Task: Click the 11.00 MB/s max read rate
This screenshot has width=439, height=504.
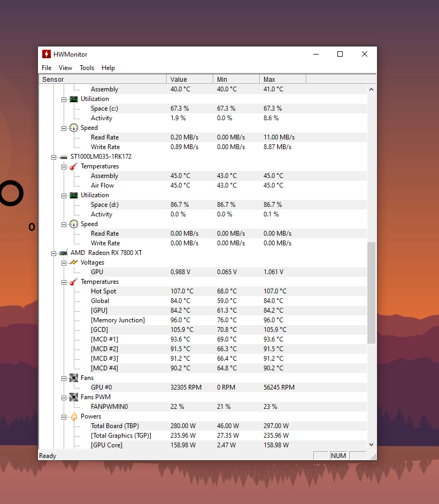Action: click(x=279, y=137)
